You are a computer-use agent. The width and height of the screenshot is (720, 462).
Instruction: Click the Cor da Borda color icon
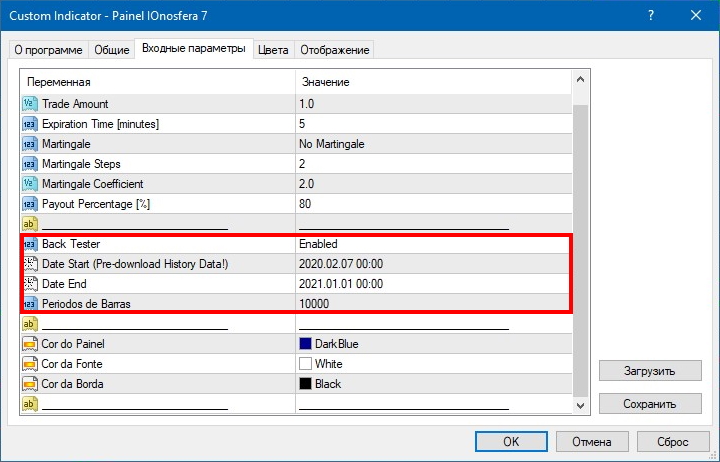[29, 384]
